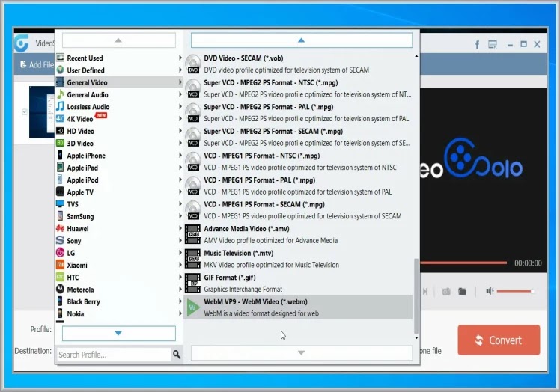This screenshot has height=392, width=560.
Task: Click the feedback message icon
Action: click(x=493, y=44)
